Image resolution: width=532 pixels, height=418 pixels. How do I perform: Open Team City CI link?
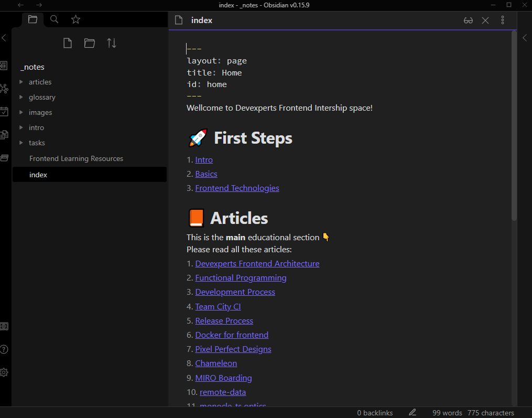click(218, 307)
